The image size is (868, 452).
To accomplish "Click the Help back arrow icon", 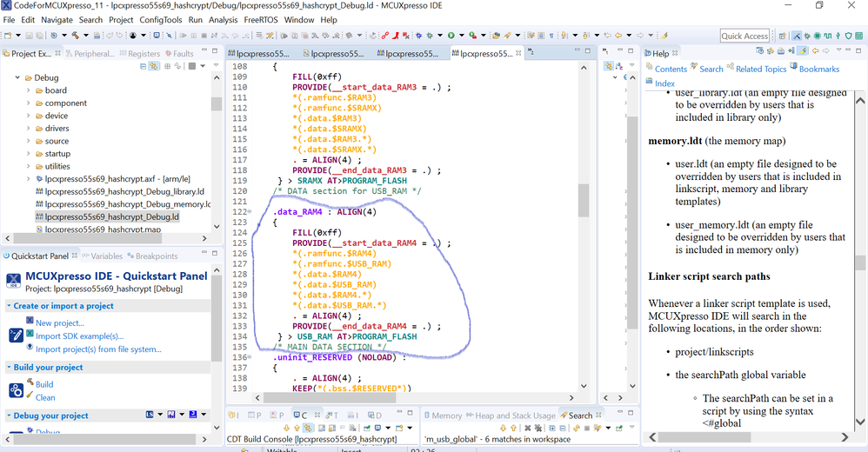I will coord(816,51).
